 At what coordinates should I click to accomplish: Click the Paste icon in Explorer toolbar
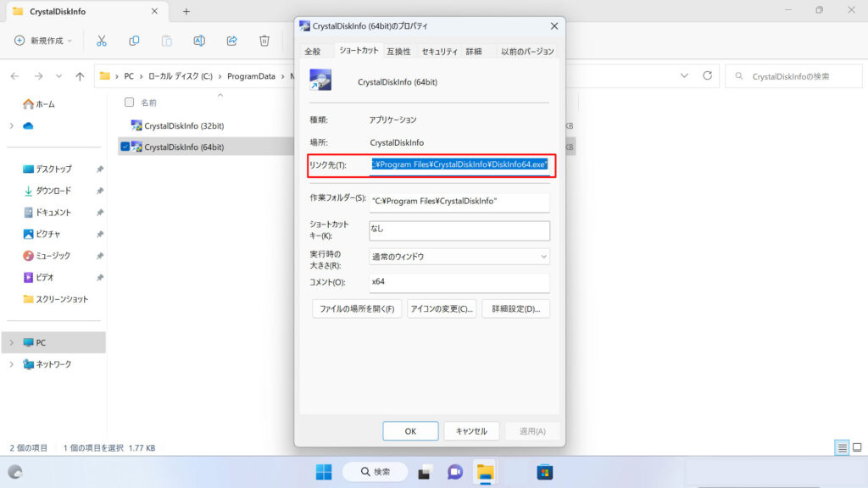click(x=167, y=41)
